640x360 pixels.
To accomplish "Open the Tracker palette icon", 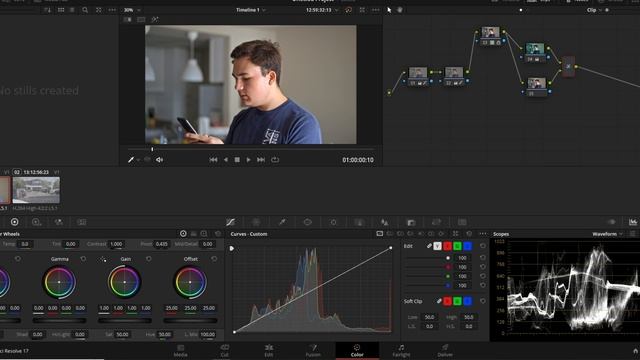I will [x=333, y=222].
